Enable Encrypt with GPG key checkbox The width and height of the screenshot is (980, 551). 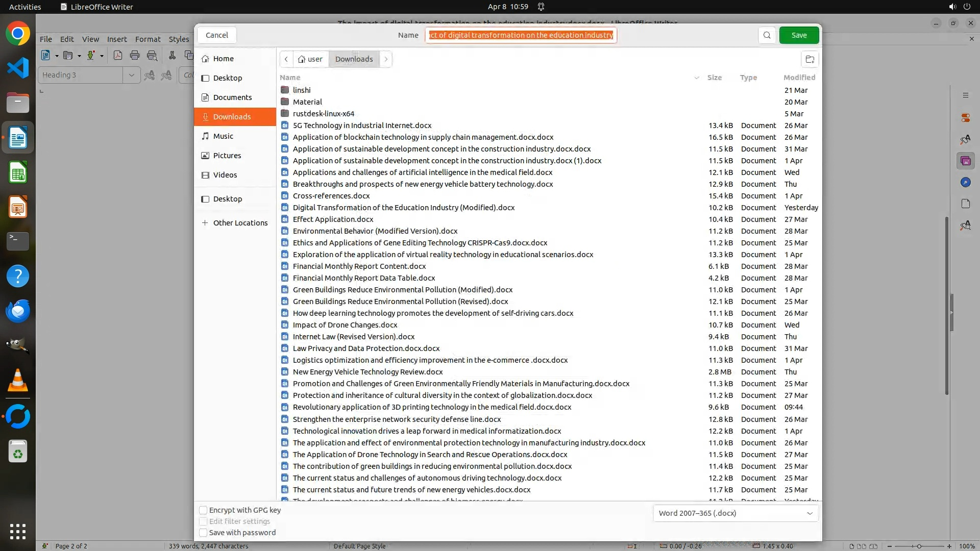pyautogui.click(x=203, y=510)
